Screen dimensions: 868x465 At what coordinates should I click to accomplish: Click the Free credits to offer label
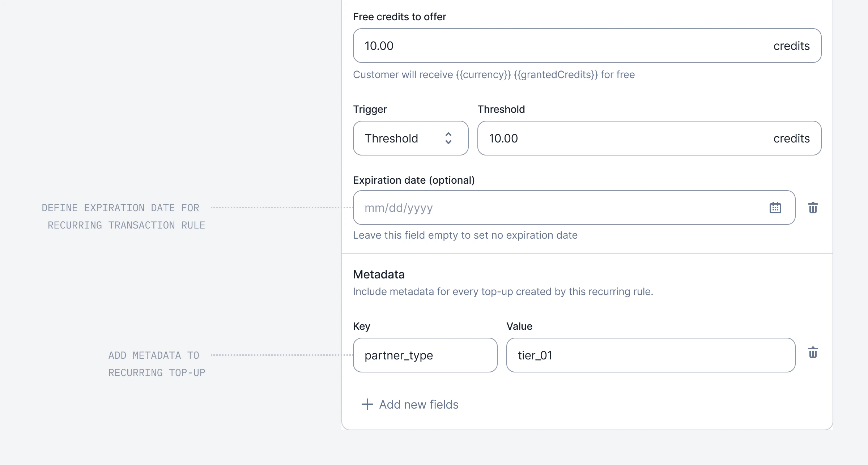coord(400,17)
